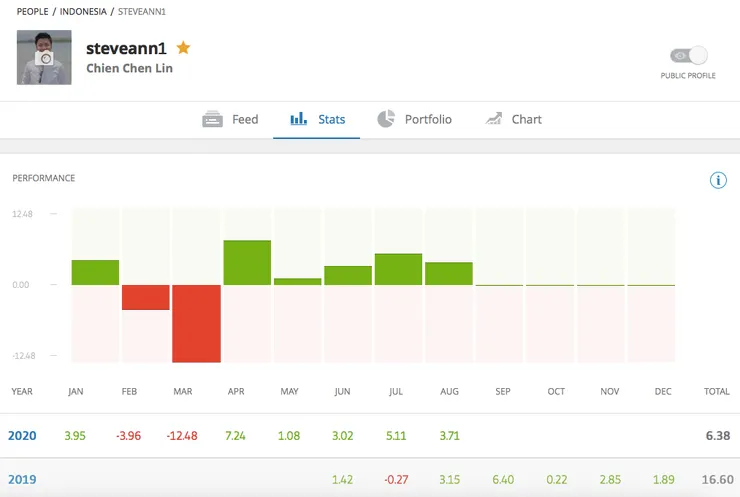Click the Stats bar chart icon
This screenshot has width=740, height=497.
coord(299,119)
